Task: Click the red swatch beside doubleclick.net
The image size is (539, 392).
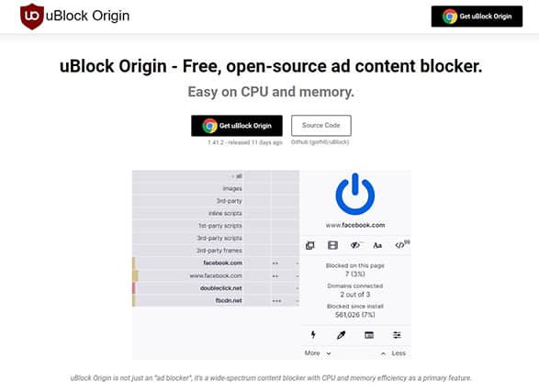Action: click(x=134, y=288)
